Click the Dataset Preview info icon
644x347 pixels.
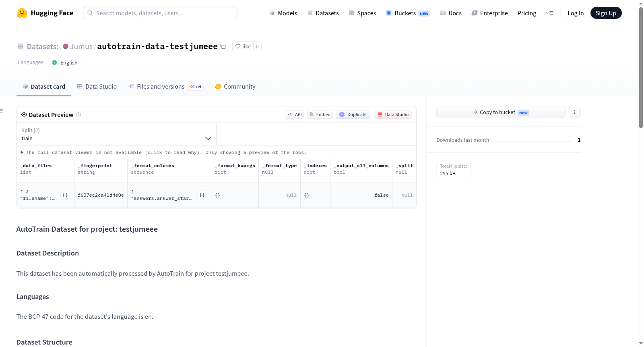[78, 115]
